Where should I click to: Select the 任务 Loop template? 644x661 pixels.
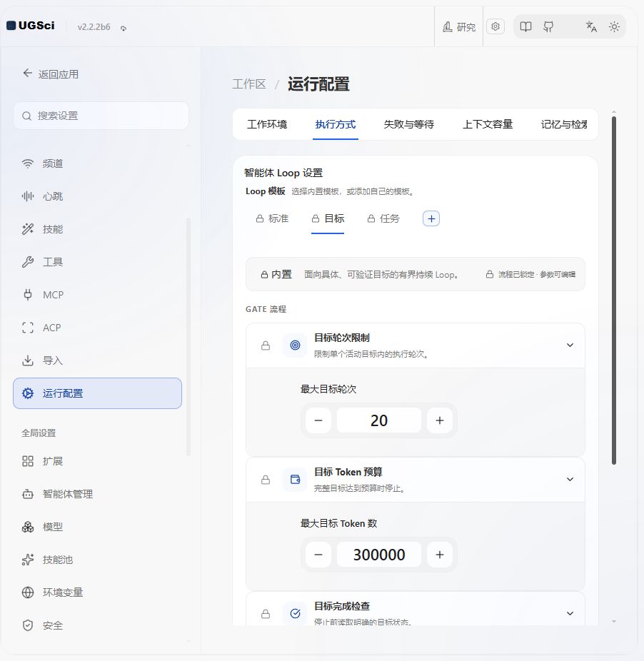tap(383, 219)
